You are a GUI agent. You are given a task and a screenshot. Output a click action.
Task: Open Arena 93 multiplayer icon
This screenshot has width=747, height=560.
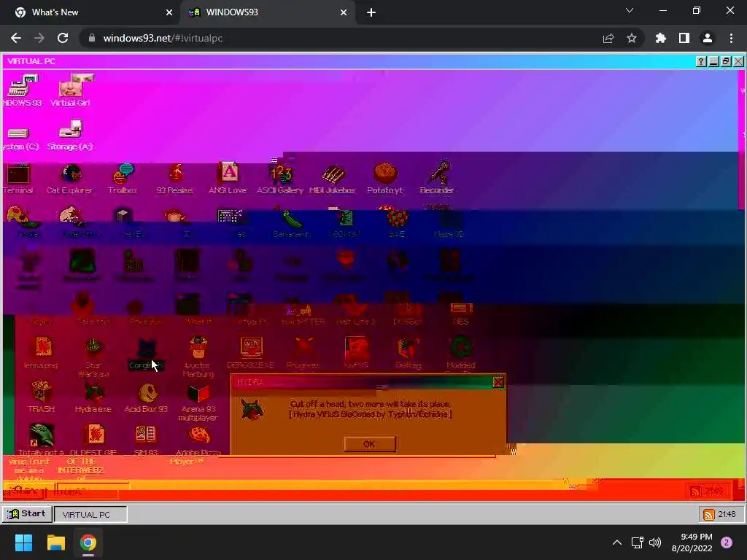tap(198, 402)
